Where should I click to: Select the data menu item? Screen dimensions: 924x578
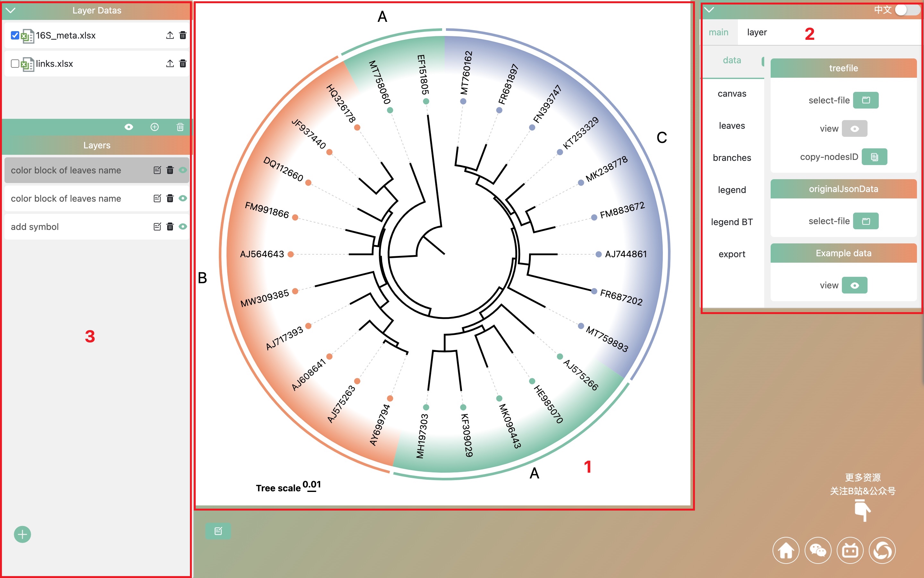(732, 60)
